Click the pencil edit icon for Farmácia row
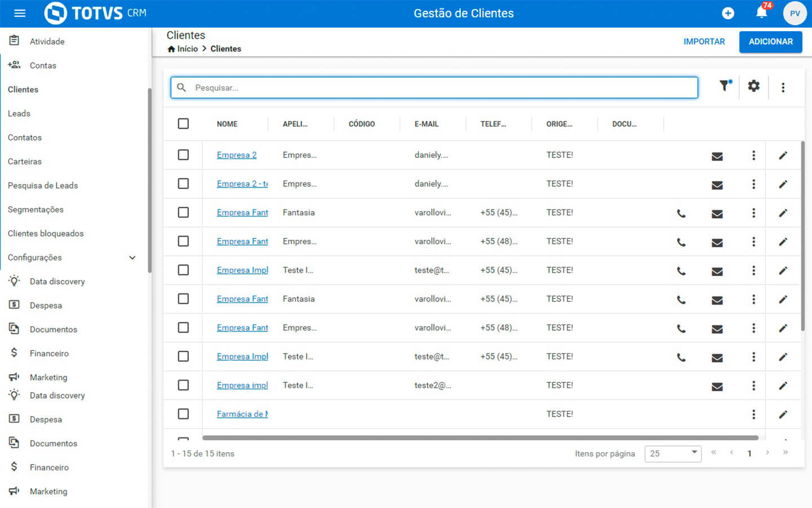 tap(783, 415)
